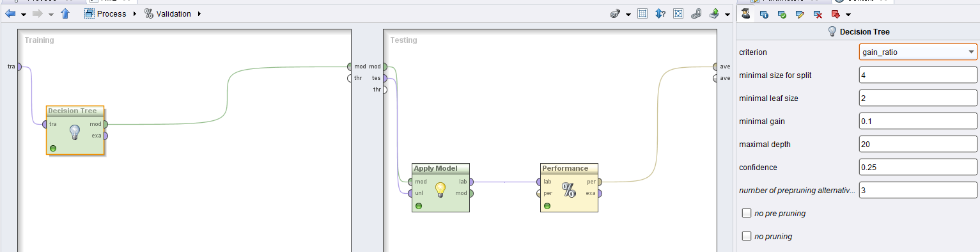This screenshot has width=980, height=252.
Task: Click the thr sink port of Training
Action: (x=349, y=78)
